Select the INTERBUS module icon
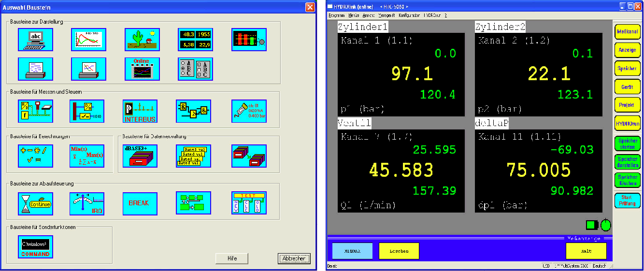644x271 pixels. pyautogui.click(x=141, y=111)
